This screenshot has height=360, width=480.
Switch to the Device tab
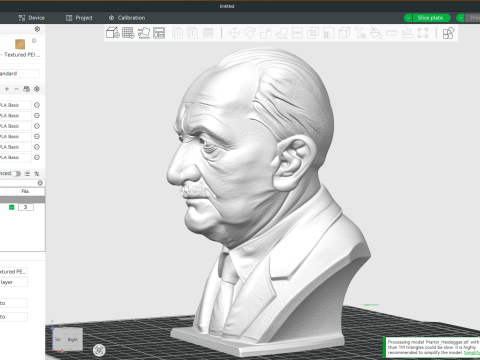[32, 18]
